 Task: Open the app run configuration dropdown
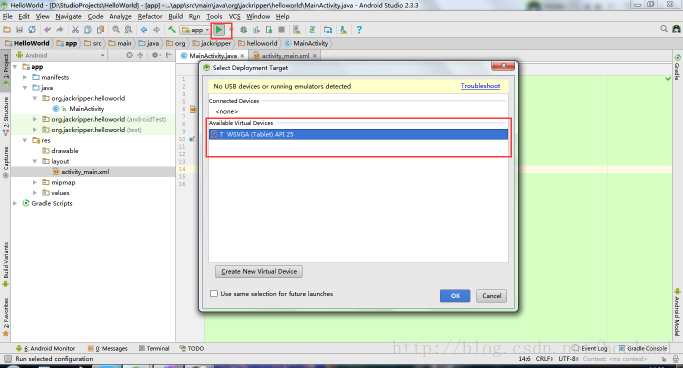195,30
